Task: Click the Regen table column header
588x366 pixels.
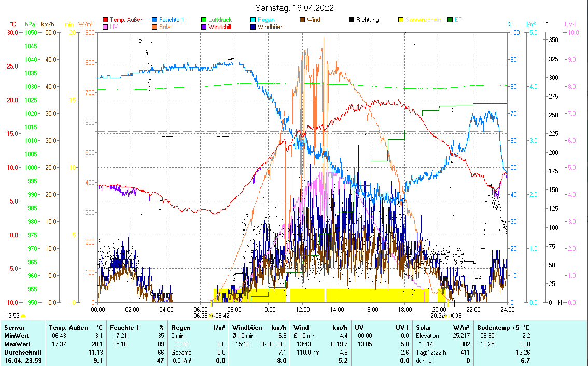Action: (x=181, y=328)
